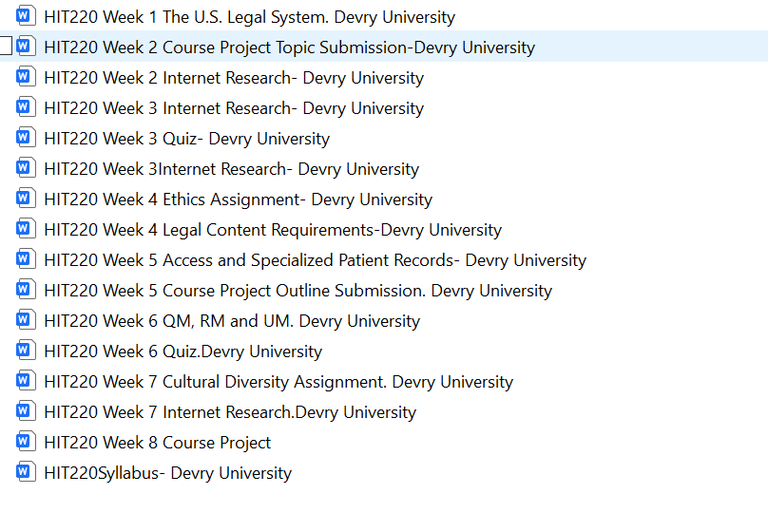Image resolution: width=768 pixels, height=532 pixels.
Task: Click Word icon for Week 7 Cultural Diversity Assignment
Action: tap(26, 380)
